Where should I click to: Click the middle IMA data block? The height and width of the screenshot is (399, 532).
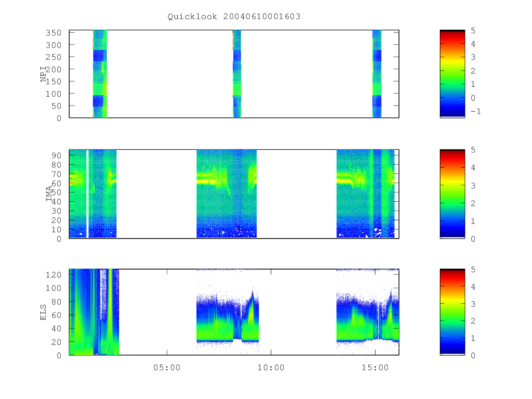(227, 194)
